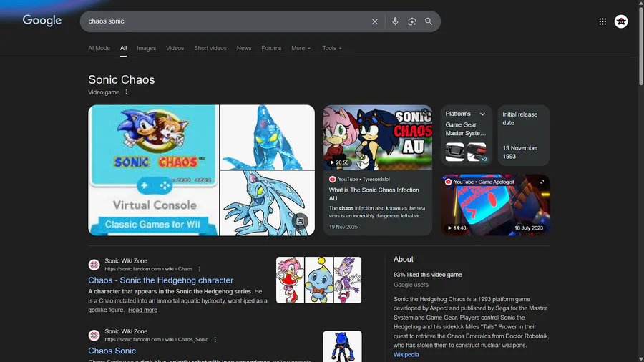Expand the Platforms card chevron
The image size is (644, 362).
tap(482, 114)
